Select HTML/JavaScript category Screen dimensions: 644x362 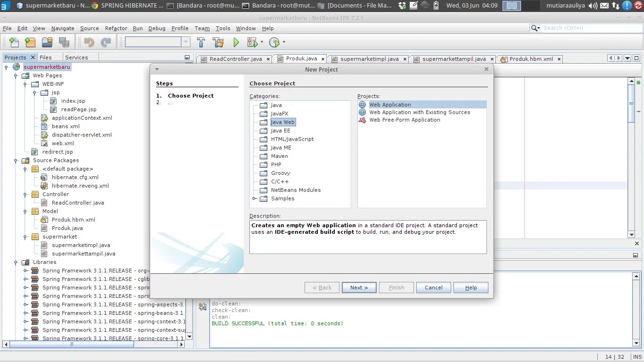[292, 139]
